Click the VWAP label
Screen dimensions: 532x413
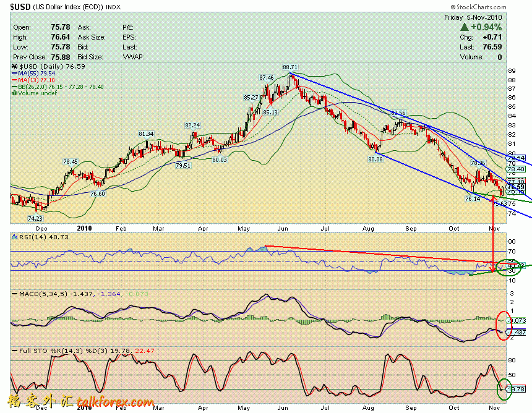point(133,57)
